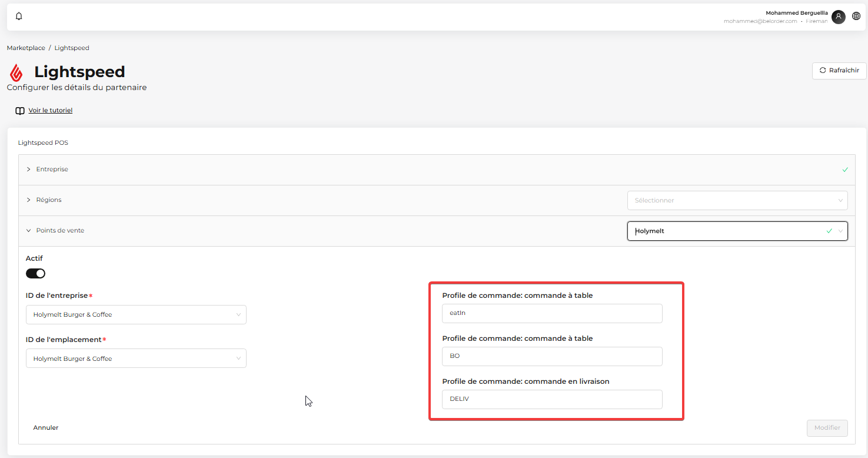Click the Lightspeed POS heading
This screenshot has height=458, width=868.
click(43, 142)
